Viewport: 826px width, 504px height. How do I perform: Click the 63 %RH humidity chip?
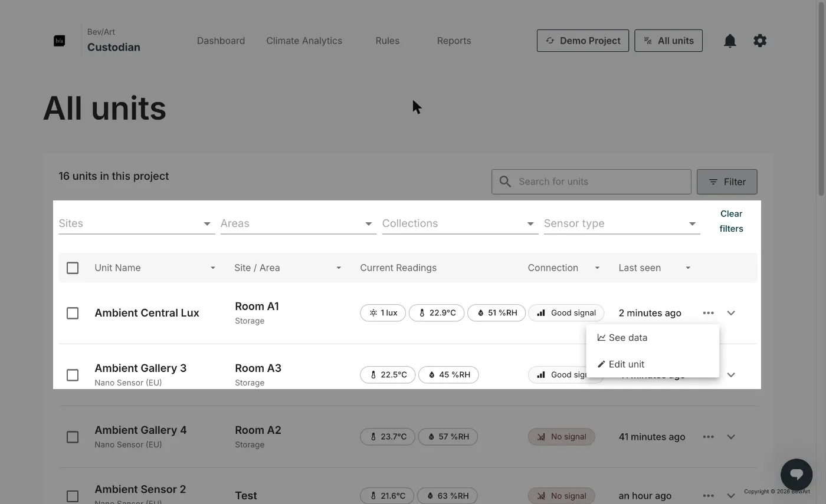[447, 496]
